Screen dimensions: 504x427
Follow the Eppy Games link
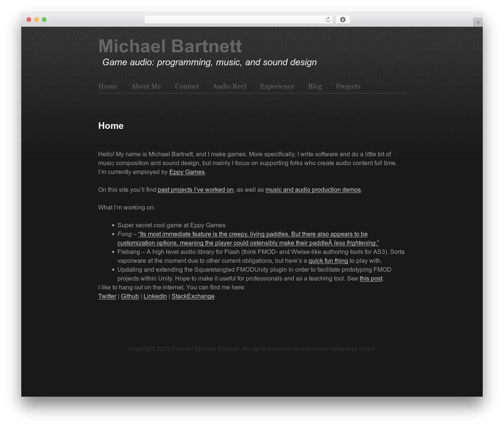coord(187,172)
